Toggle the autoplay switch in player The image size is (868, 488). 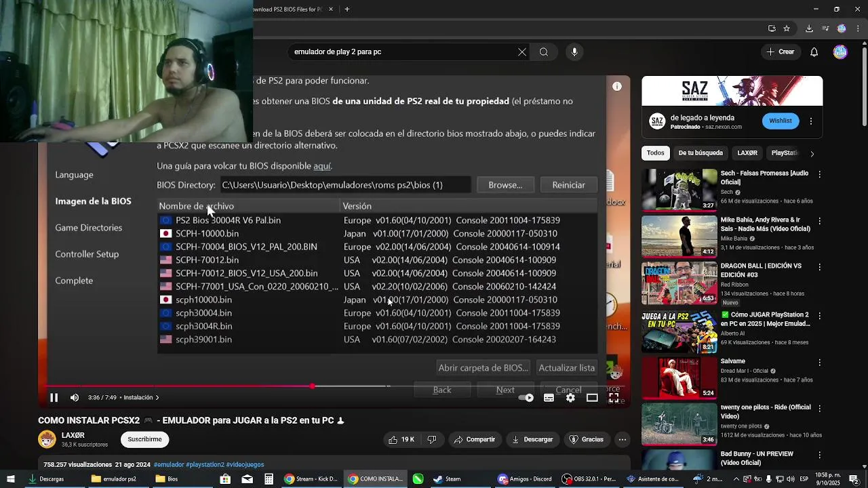click(526, 398)
